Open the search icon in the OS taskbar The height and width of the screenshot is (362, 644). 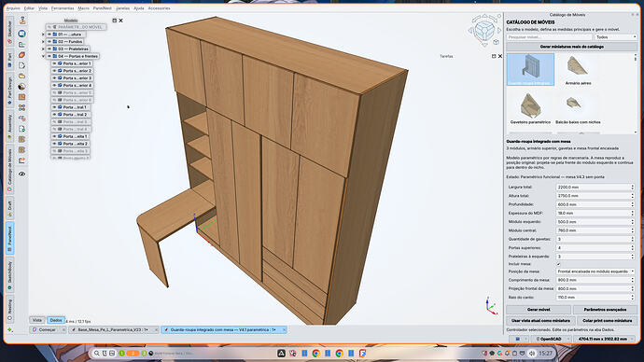tap(96, 353)
